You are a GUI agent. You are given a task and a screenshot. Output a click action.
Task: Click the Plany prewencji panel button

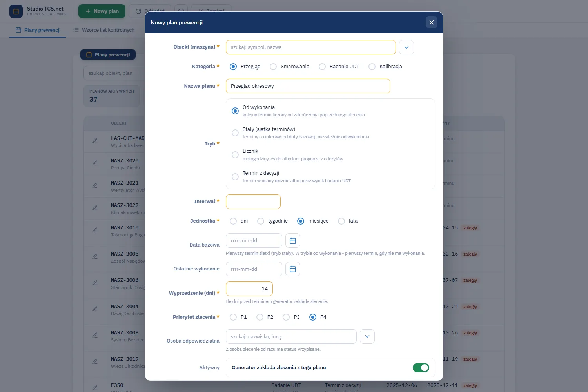[x=108, y=55]
